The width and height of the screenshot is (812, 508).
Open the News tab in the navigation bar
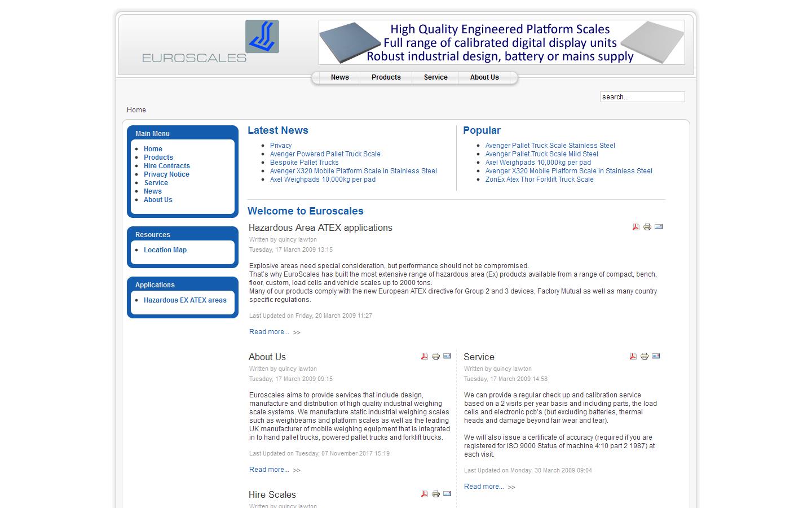coord(339,77)
